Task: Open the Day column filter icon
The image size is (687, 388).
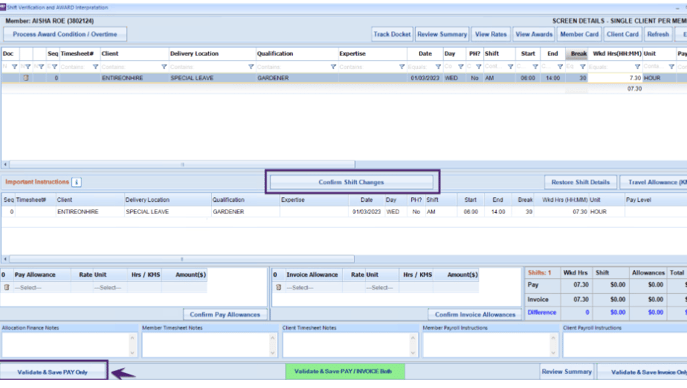Action: 460,67
